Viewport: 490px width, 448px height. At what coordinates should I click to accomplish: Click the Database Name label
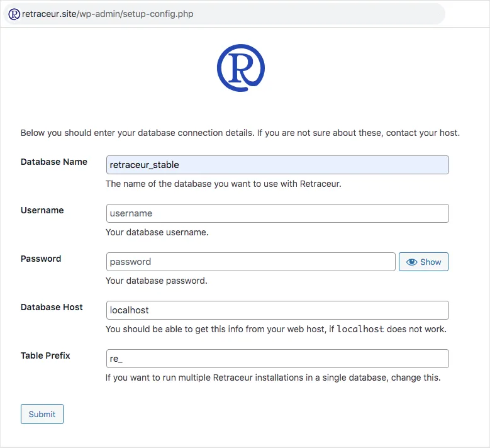[x=53, y=162]
